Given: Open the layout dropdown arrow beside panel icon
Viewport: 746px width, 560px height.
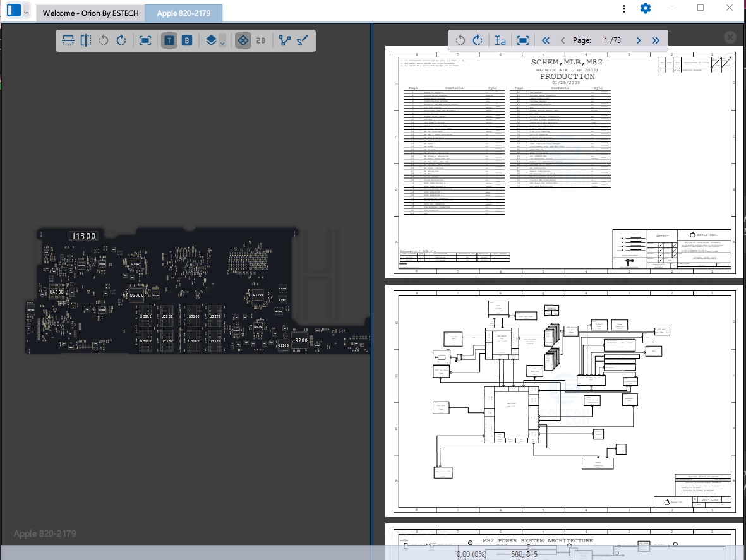Looking at the screenshot, I should [x=26, y=13].
